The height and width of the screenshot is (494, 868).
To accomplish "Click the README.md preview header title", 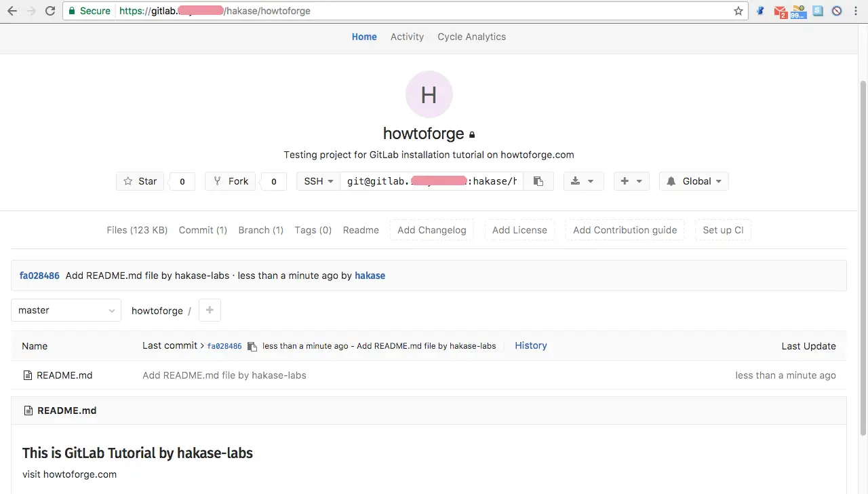I will pos(67,411).
